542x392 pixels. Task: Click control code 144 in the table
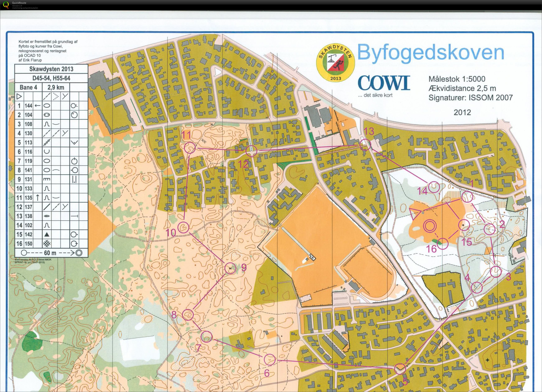(28, 106)
